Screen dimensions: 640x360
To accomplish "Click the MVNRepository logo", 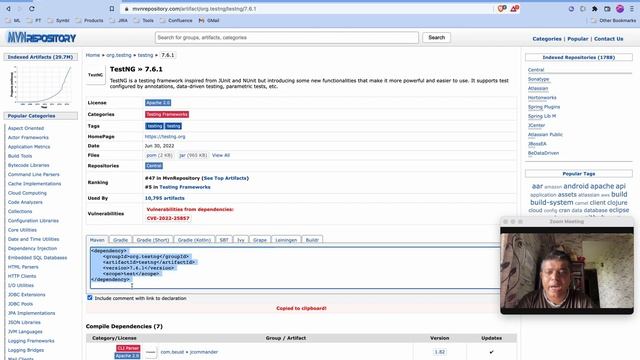I will pos(42,38).
